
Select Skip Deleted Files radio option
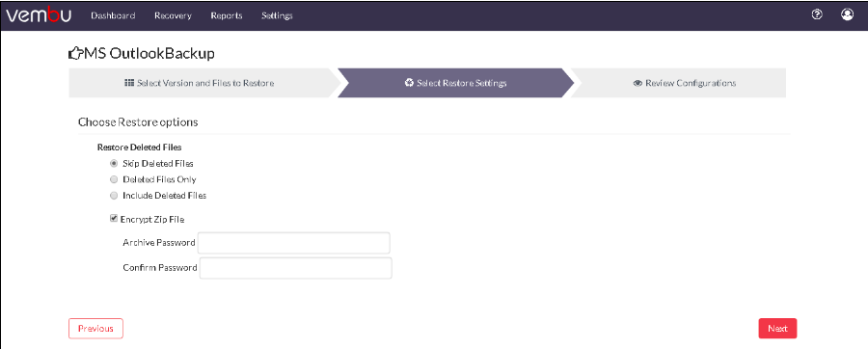tap(114, 164)
